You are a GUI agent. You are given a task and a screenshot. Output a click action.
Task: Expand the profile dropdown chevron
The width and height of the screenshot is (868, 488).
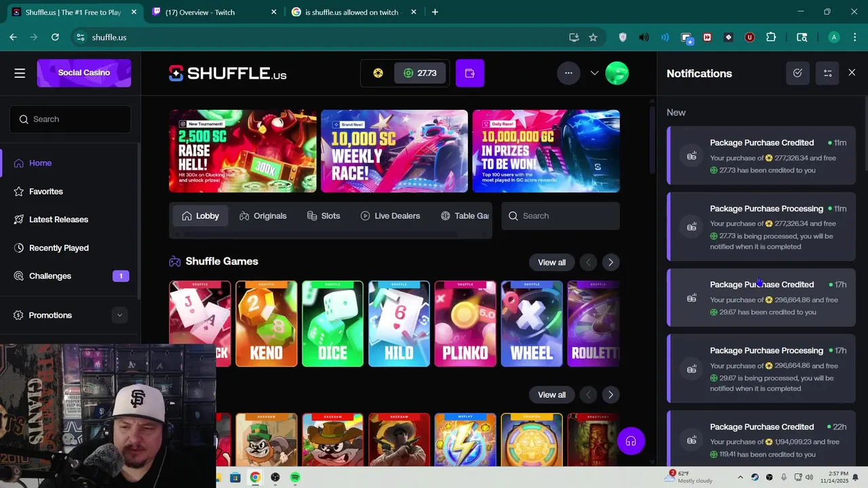[595, 73]
